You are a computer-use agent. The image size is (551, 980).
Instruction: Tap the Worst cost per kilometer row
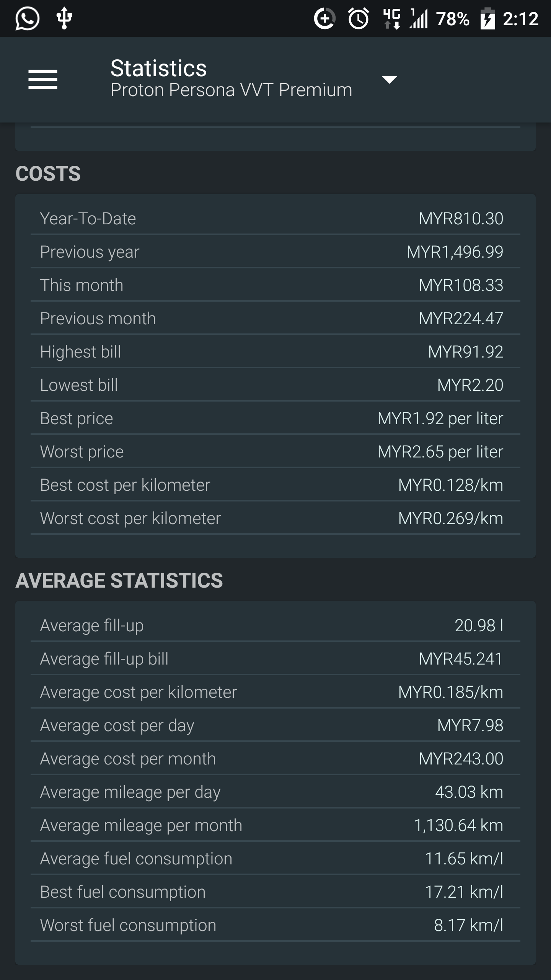(x=275, y=518)
